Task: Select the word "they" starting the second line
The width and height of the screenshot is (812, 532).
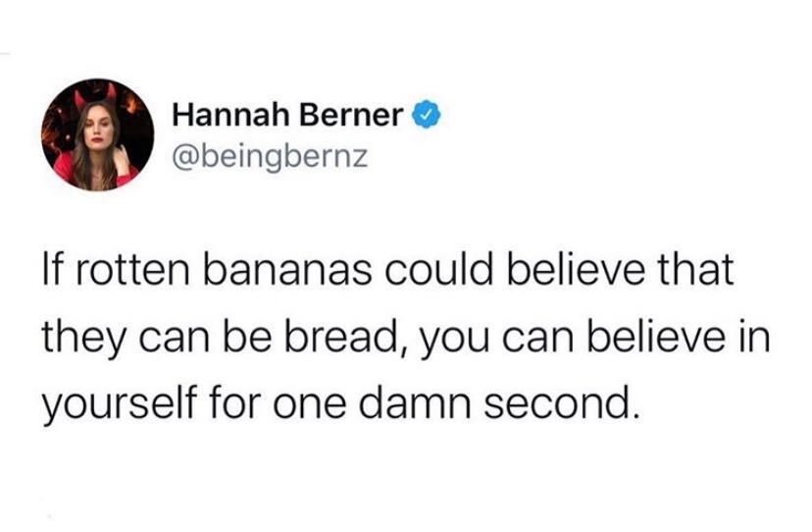Action: [x=82, y=339]
